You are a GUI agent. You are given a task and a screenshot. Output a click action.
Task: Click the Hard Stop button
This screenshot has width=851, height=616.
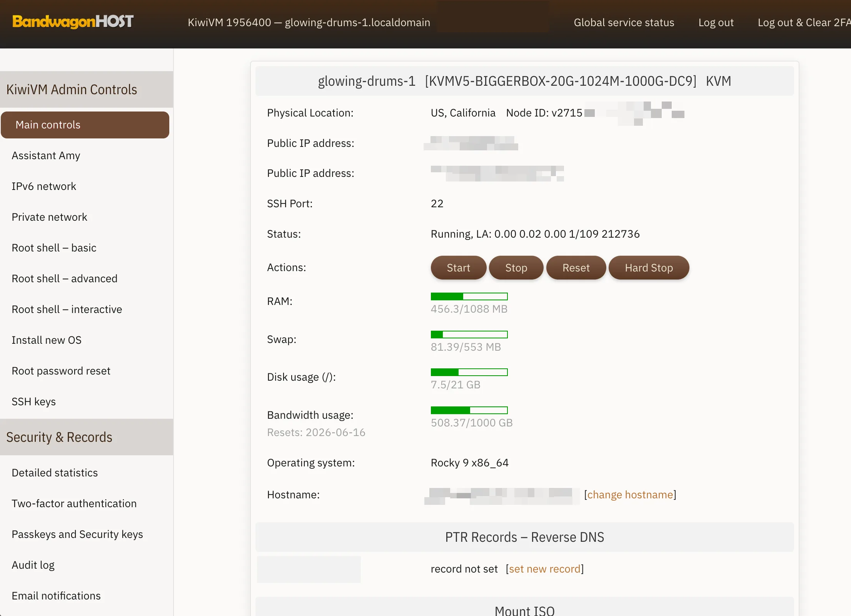point(649,268)
